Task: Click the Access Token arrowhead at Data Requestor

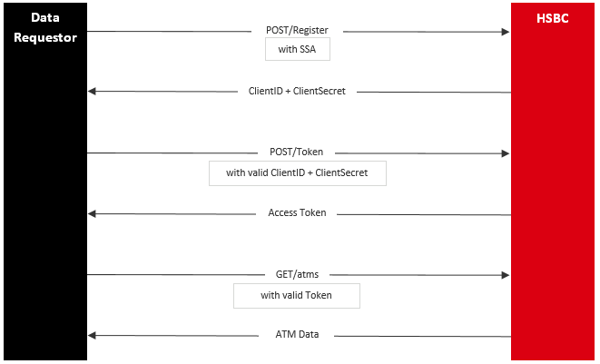Action: [x=92, y=214]
